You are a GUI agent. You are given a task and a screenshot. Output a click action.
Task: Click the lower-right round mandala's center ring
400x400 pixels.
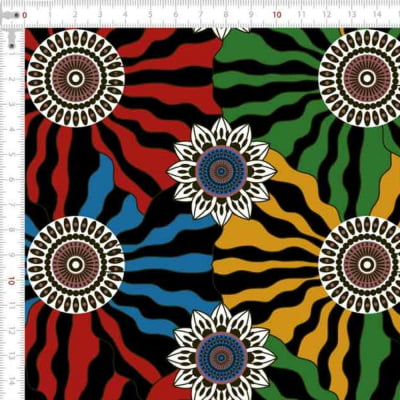[x=367, y=265]
